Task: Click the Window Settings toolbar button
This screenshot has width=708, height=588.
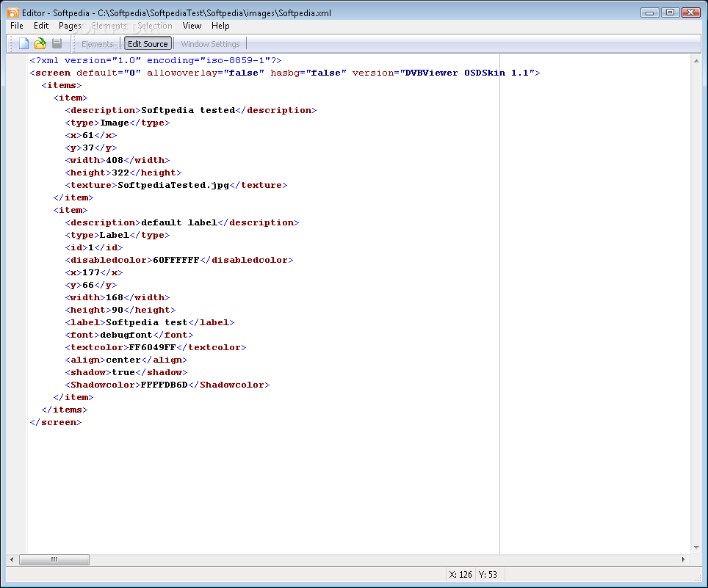Action: click(210, 44)
